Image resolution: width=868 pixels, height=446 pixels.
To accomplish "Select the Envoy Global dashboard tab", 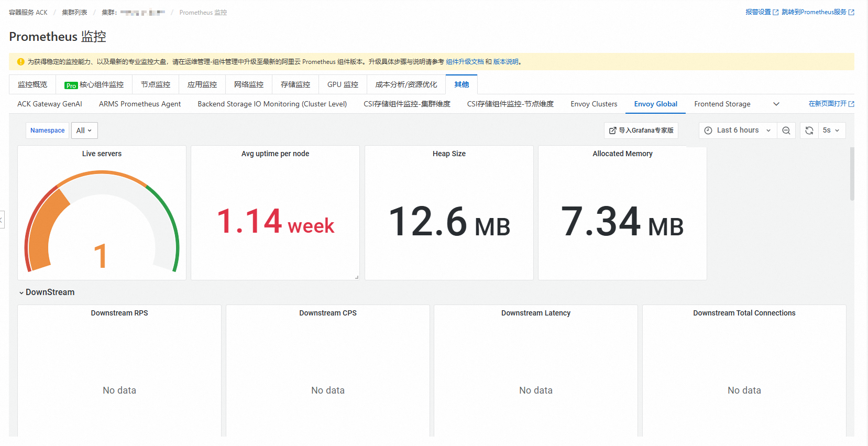I will click(656, 104).
